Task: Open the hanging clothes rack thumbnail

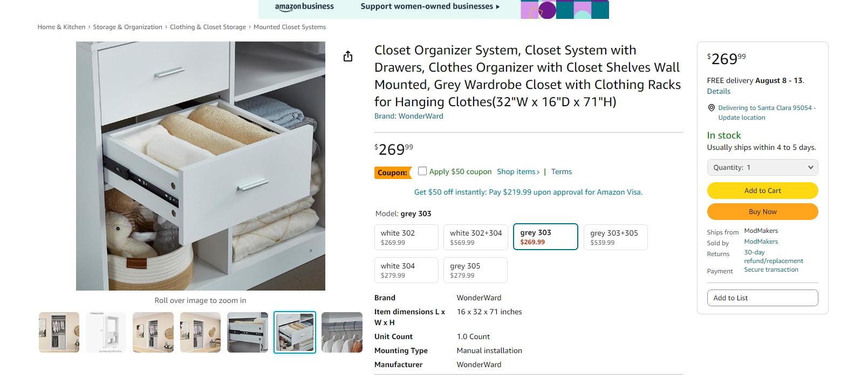Action: [341, 332]
